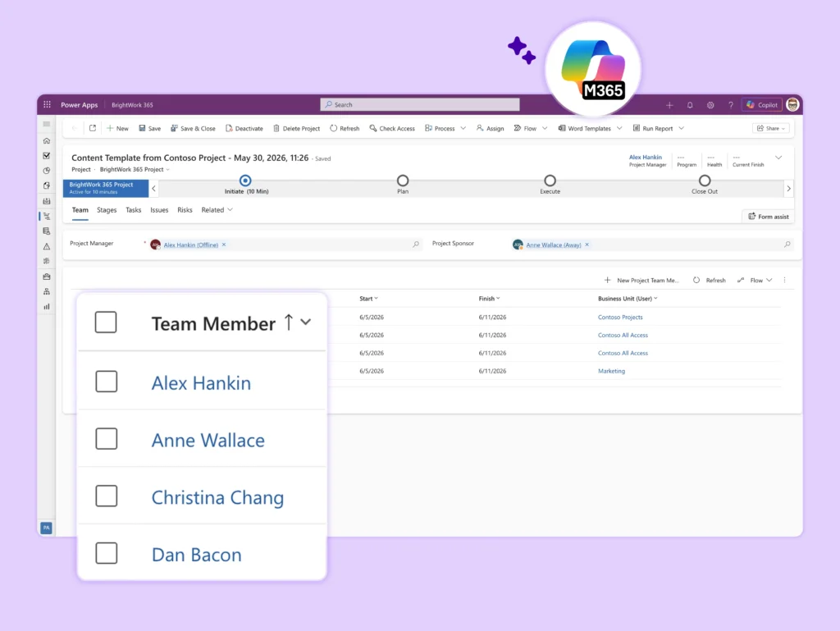
Task: Open the Contoso Projects business unit link
Action: [x=620, y=317]
